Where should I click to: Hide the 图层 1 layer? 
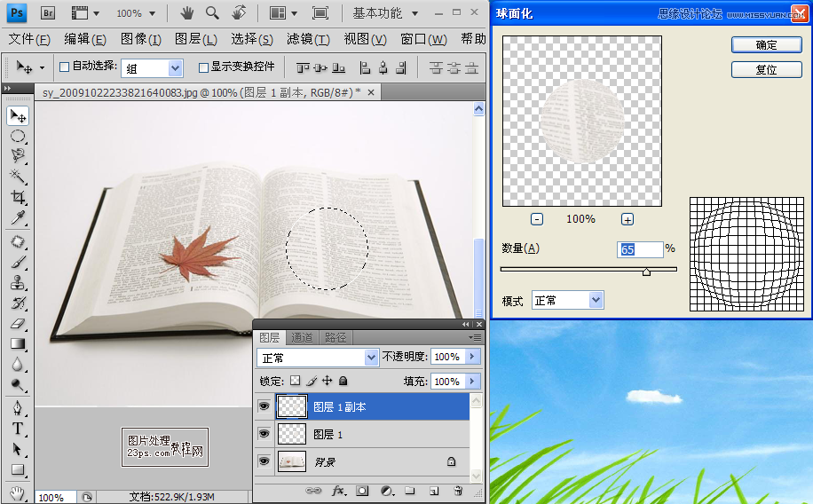(x=264, y=434)
